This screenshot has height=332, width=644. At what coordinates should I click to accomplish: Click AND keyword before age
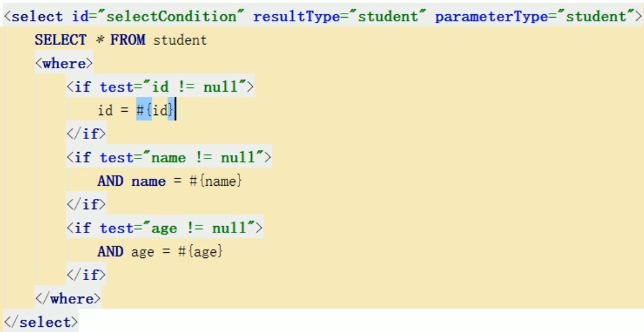tap(110, 251)
